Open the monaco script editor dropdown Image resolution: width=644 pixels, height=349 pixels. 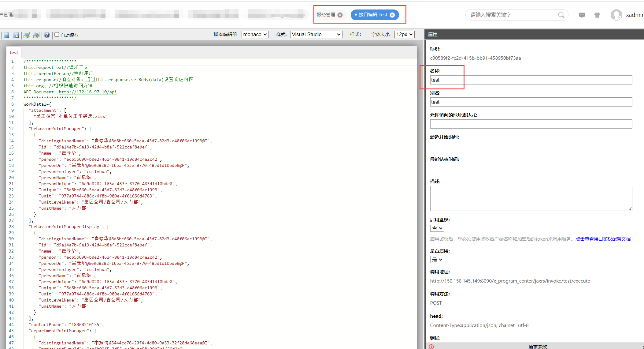(255, 34)
